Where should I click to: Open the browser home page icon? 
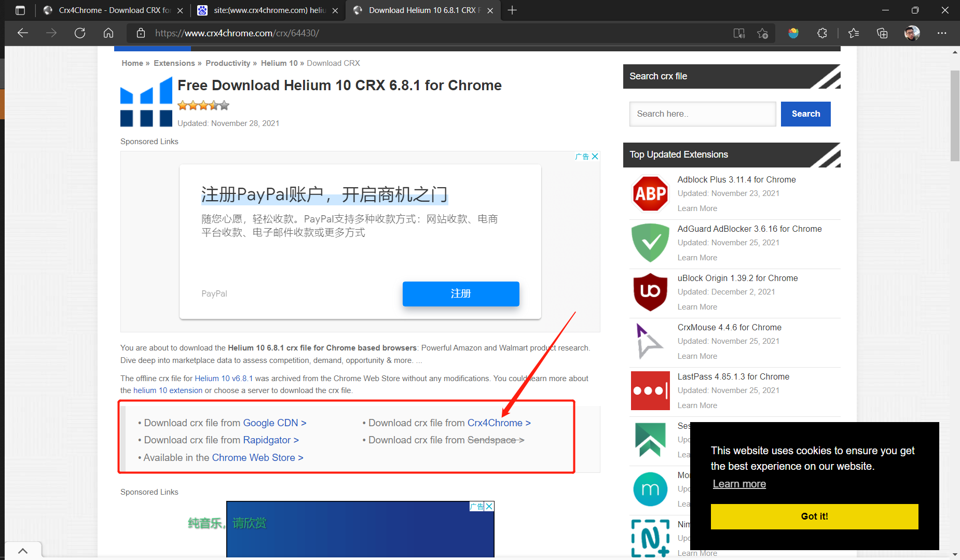(108, 33)
